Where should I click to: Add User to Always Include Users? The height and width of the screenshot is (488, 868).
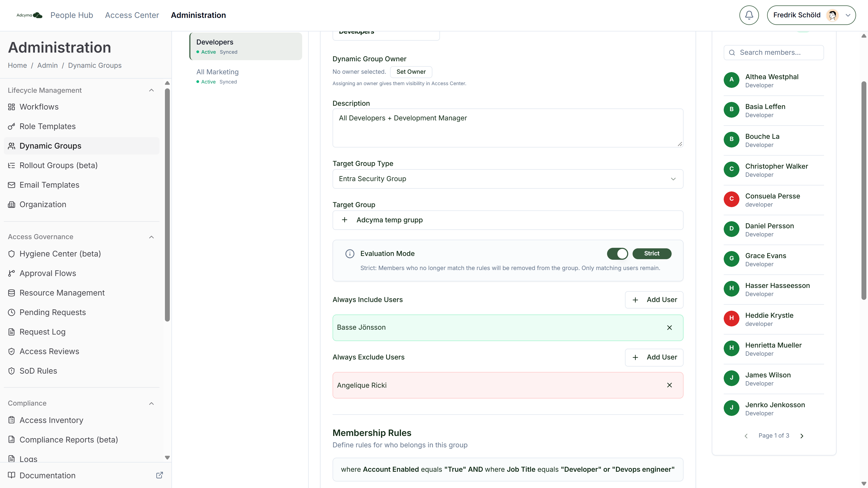[x=654, y=300]
